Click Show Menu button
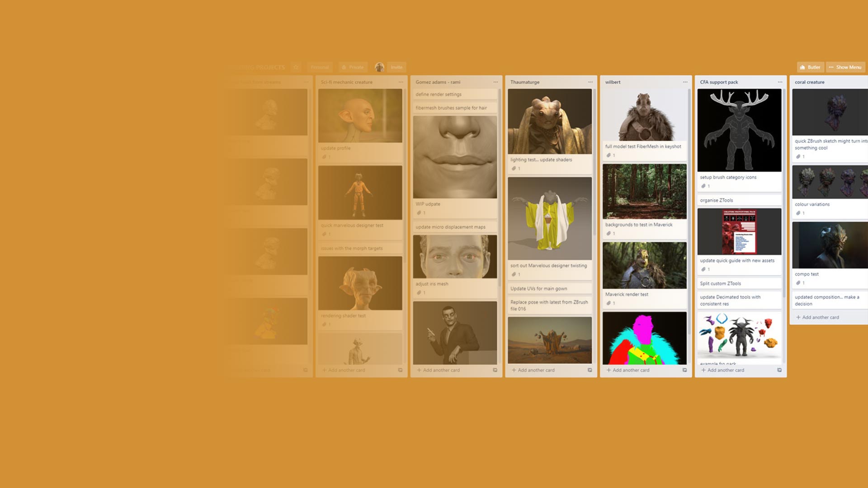The image size is (868, 488). point(845,67)
